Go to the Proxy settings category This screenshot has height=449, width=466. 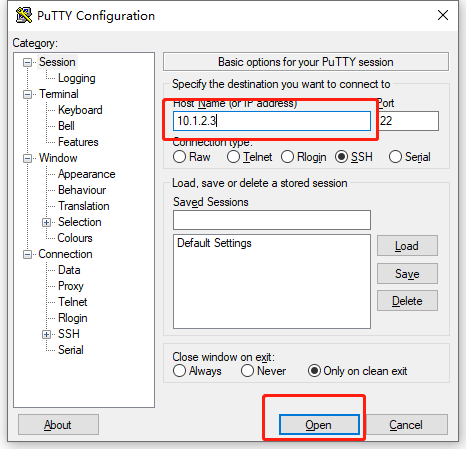[x=71, y=286]
